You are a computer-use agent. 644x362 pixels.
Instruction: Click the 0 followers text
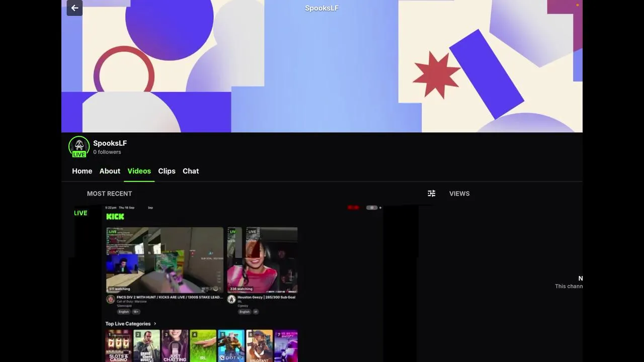click(x=107, y=152)
